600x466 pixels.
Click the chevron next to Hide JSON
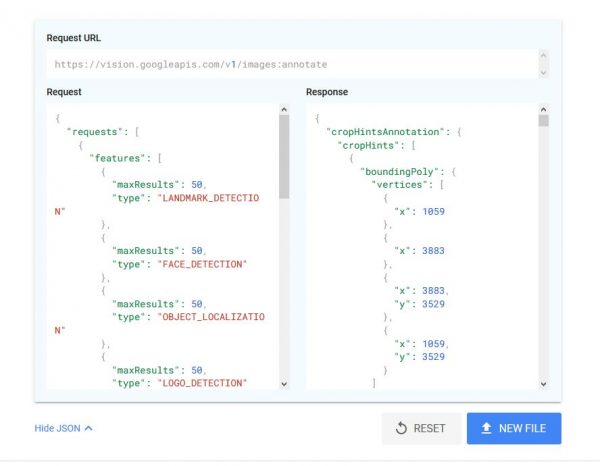click(88, 428)
